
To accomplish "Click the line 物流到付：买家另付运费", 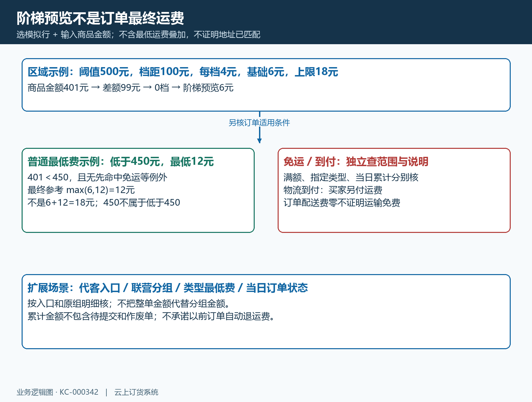I will tap(333, 190).
